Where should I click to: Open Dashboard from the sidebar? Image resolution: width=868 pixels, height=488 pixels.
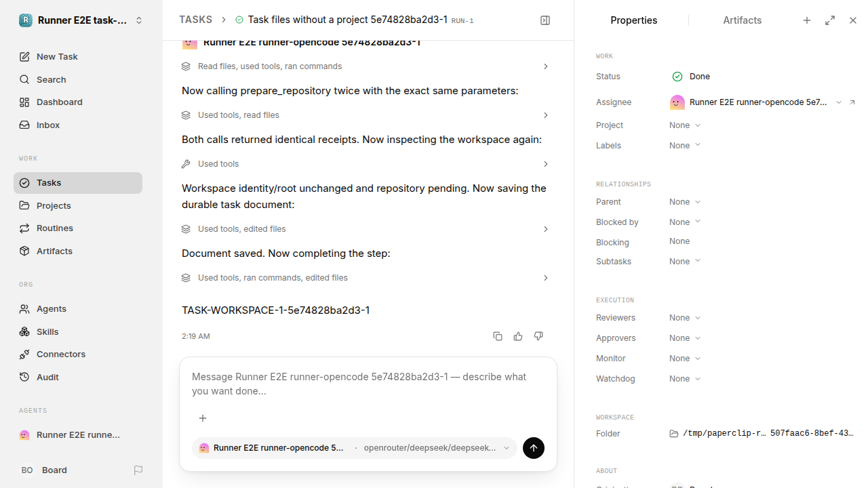[78, 102]
